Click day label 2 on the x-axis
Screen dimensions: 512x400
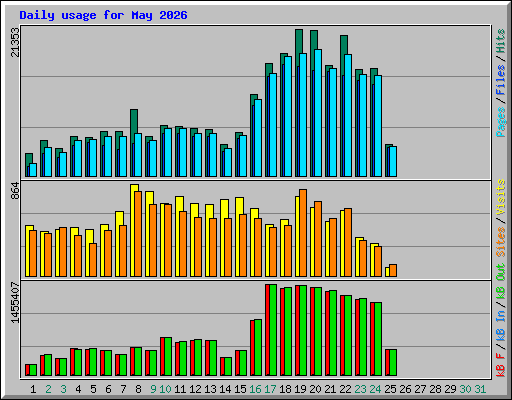48,389
